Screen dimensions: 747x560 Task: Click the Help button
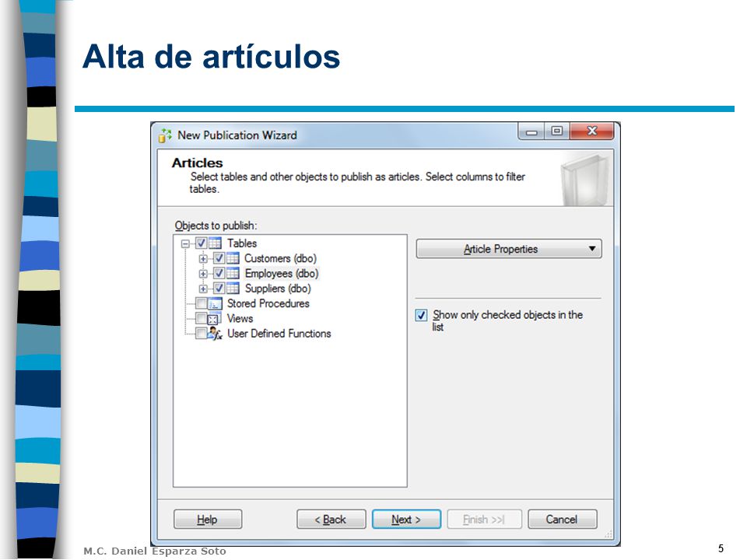tap(208, 519)
